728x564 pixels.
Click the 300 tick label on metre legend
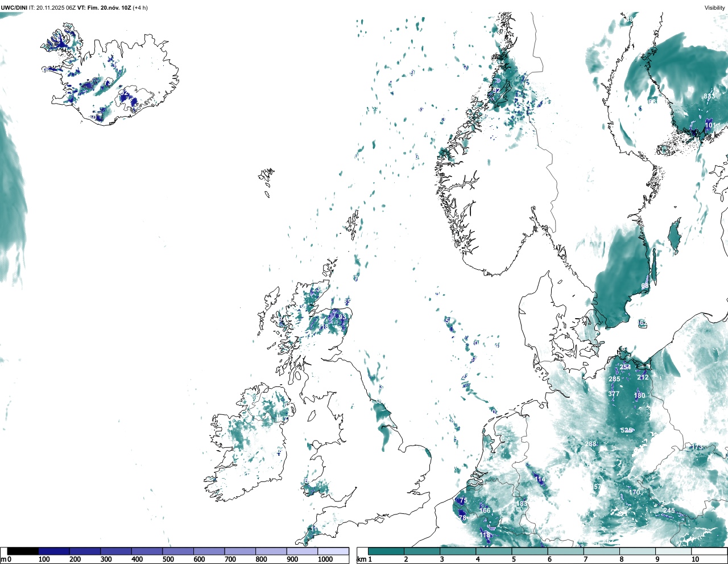(106, 559)
